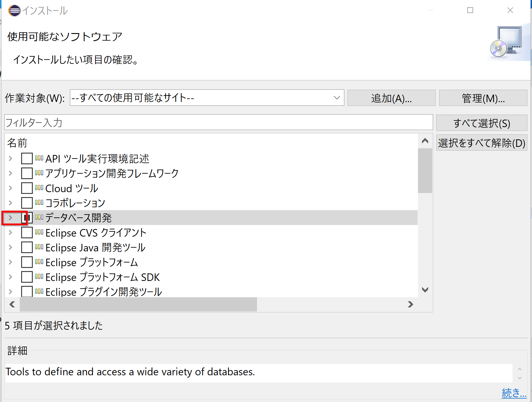The width and height of the screenshot is (532, 402).
Task: Click the Eclipse logo in title bar
Action: 14,11
